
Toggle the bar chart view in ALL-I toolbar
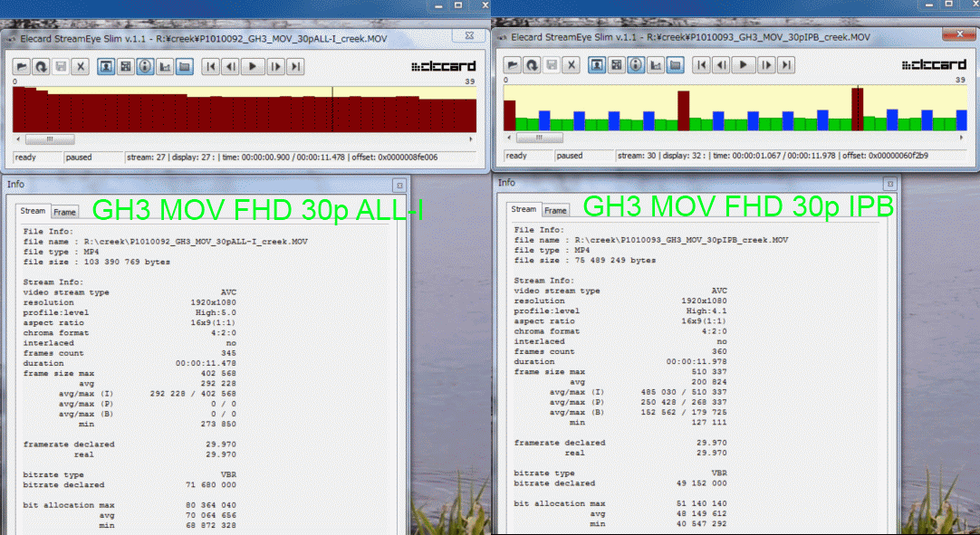tap(165, 66)
